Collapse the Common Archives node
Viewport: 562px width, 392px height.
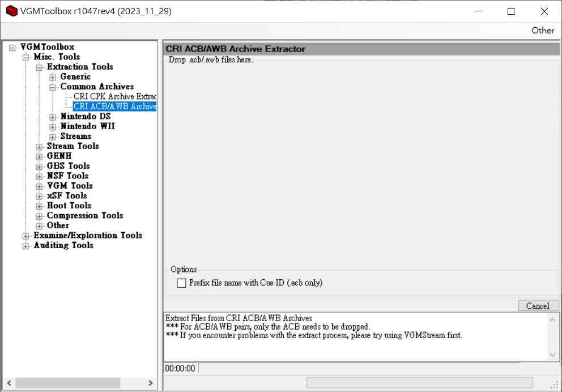(53, 87)
